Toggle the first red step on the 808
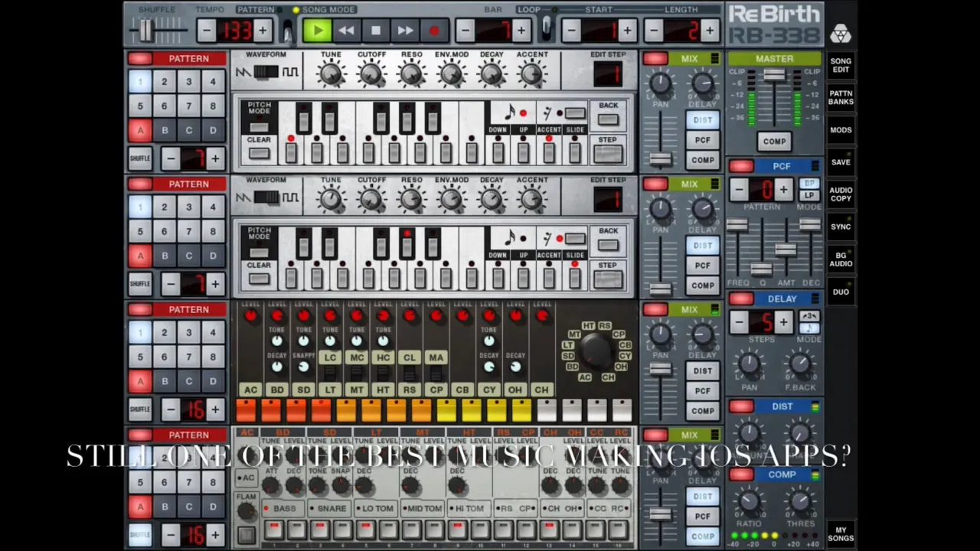The height and width of the screenshot is (551, 980). pos(246,411)
